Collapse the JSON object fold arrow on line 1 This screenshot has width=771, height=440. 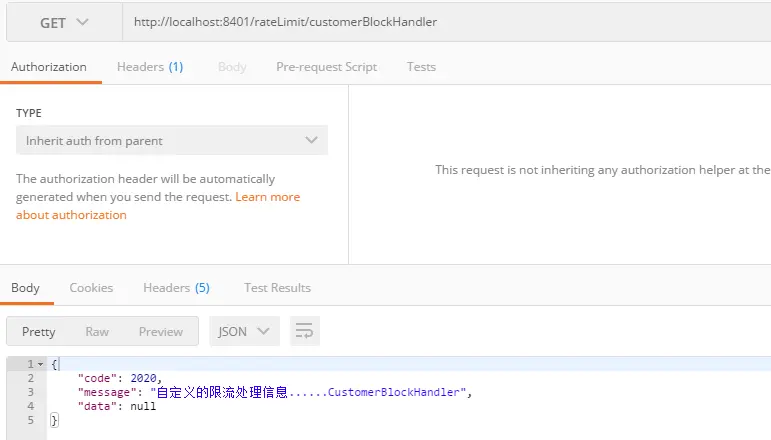(41, 364)
